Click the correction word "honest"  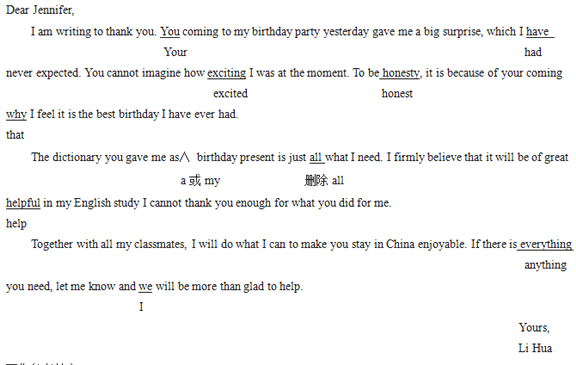397,94
